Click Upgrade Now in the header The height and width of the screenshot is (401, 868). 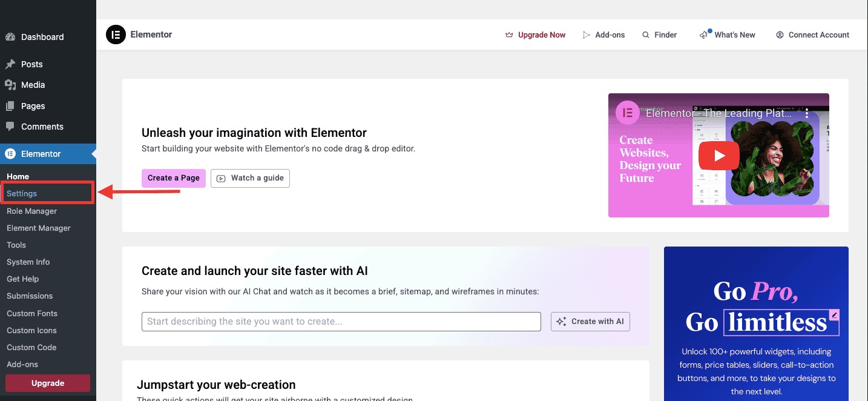[x=535, y=35]
